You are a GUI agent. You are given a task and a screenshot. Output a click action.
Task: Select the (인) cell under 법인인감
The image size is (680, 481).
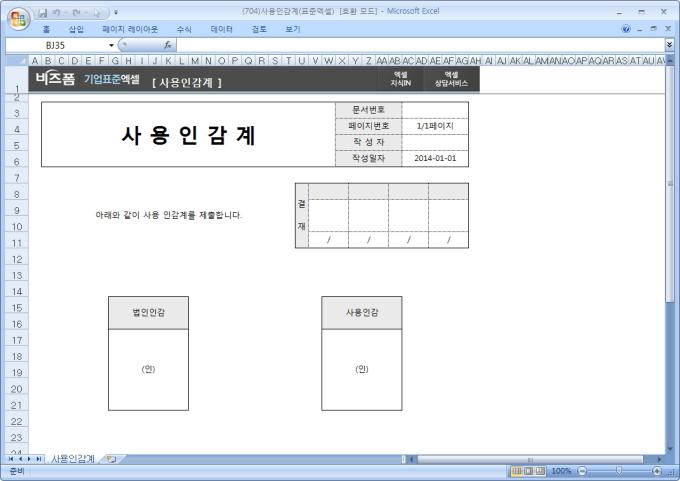pyautogui.click(x=148, y=370)
